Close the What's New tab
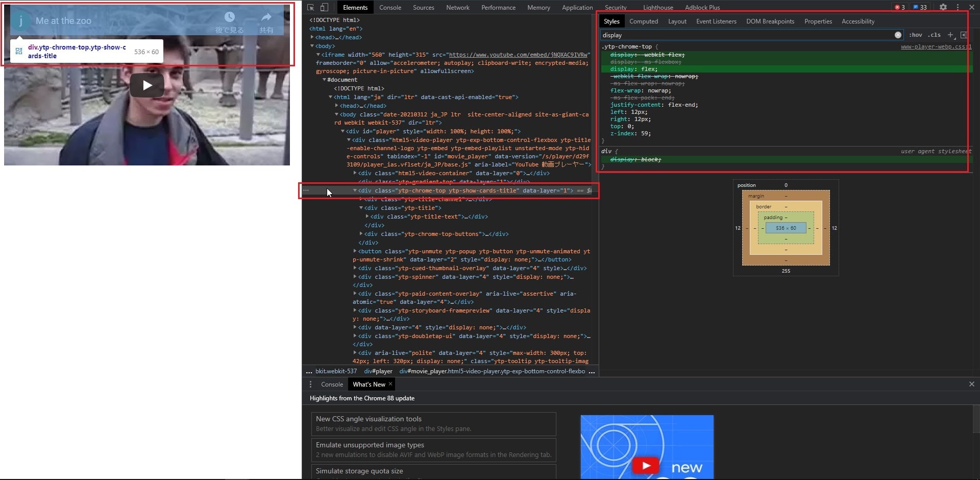 click(390, 384)
